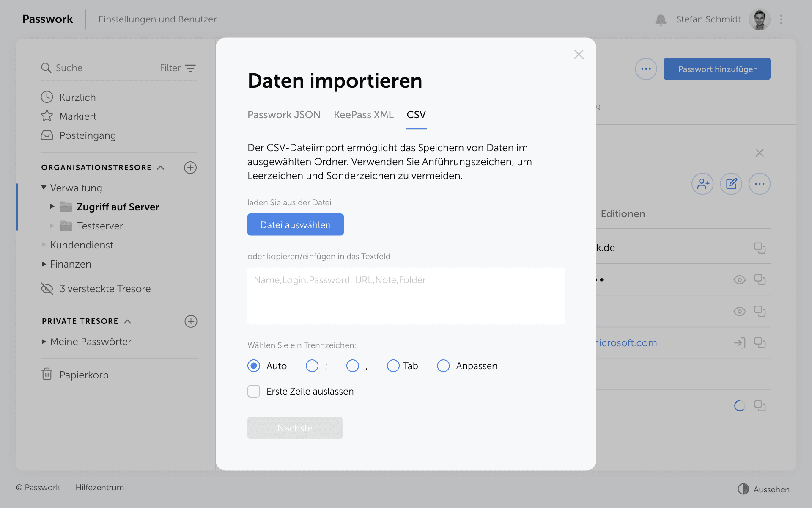Open more options next to Passwort hinzufügen

646,69
